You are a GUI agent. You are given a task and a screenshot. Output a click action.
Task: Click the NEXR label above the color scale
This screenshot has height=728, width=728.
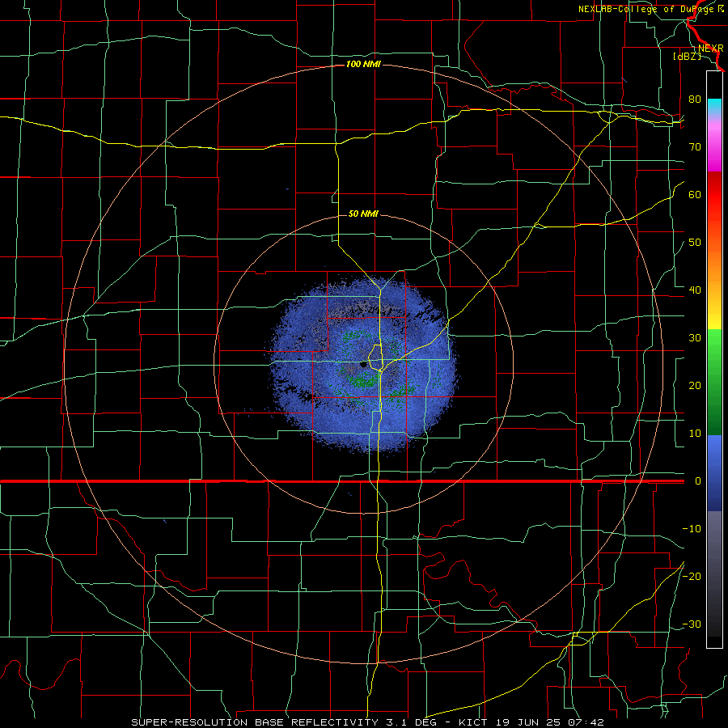point(711,49)
